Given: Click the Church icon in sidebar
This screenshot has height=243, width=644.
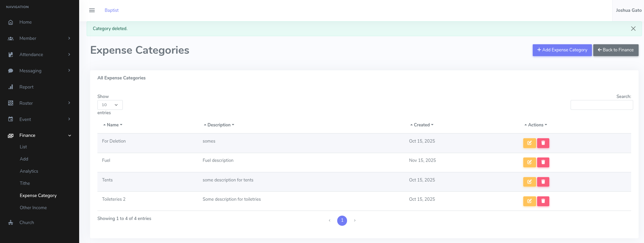Looking at the screenshot, I should (x=11, y=223).
